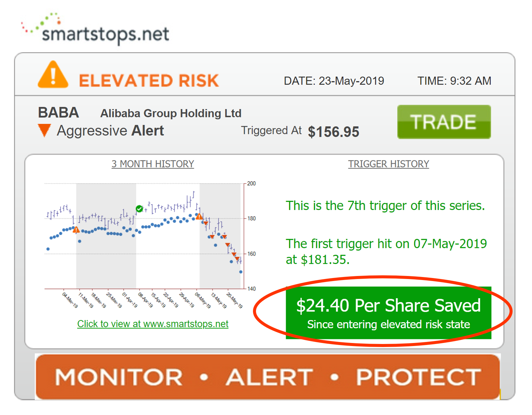The width and height of the screenshot is (532, 415).
Task: Select the TRIGGER HISTORY heading
Action: pos(388,164)
